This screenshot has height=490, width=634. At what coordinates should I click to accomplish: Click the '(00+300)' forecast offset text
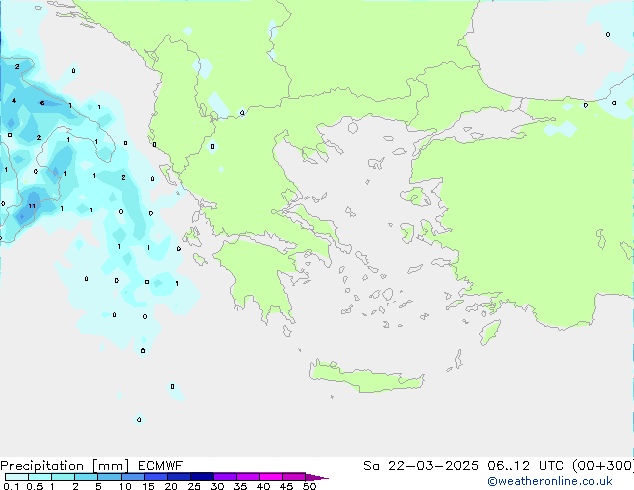[x=603, y=466]
